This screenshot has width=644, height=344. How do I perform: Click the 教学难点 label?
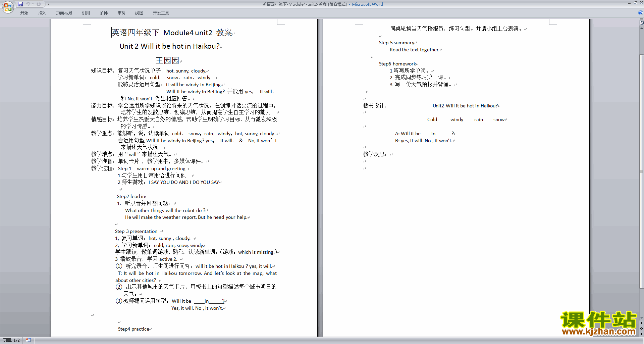102,154
